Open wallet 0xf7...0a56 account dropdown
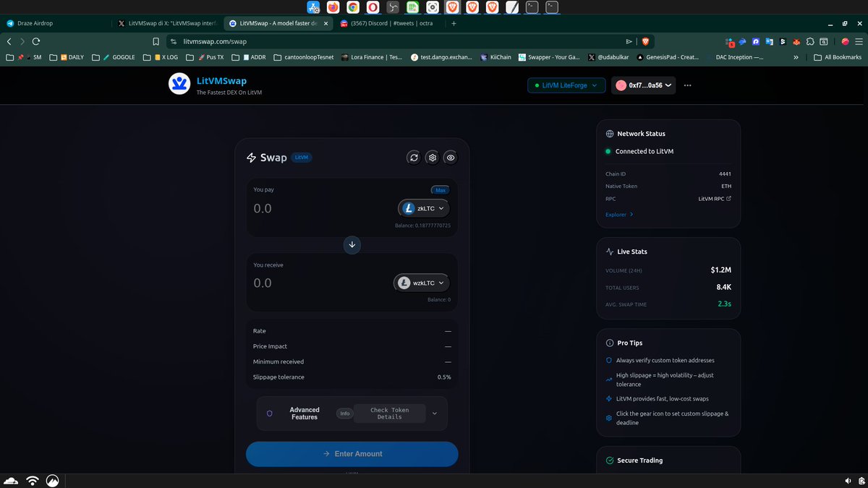 pos(644,85)
